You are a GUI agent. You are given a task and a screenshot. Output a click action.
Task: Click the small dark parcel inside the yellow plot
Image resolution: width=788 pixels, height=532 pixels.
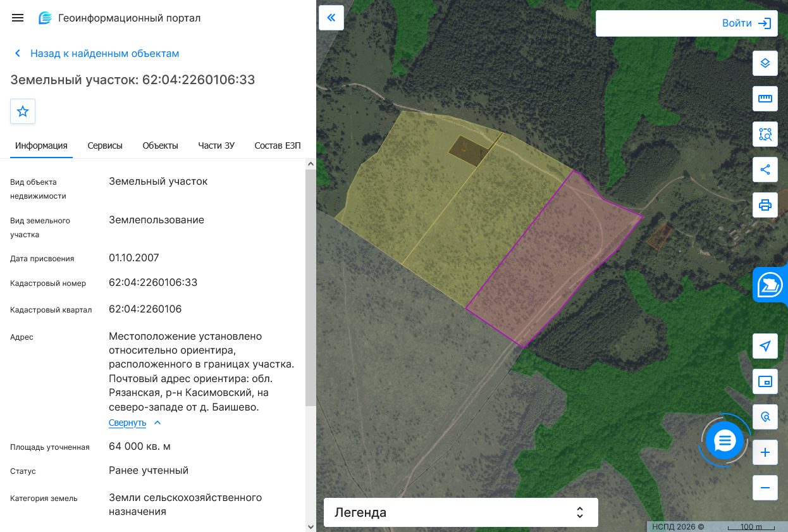tap(469, 150)
